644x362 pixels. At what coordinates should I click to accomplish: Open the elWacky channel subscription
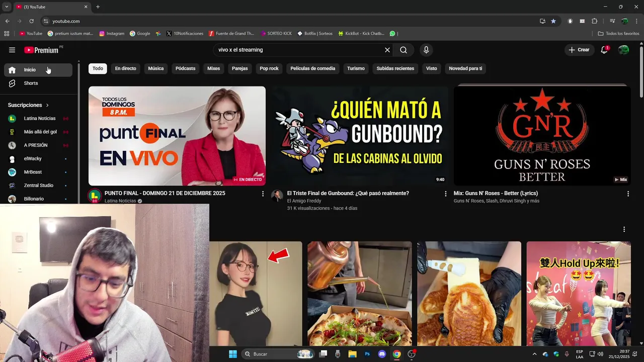tap(38, 158)
